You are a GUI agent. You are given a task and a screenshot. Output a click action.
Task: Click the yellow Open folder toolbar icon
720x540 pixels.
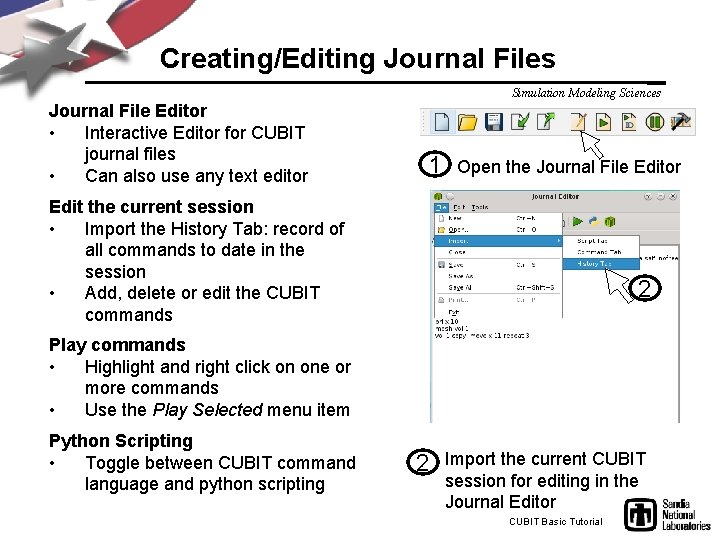pyautogui.click(x=467, y=123)
